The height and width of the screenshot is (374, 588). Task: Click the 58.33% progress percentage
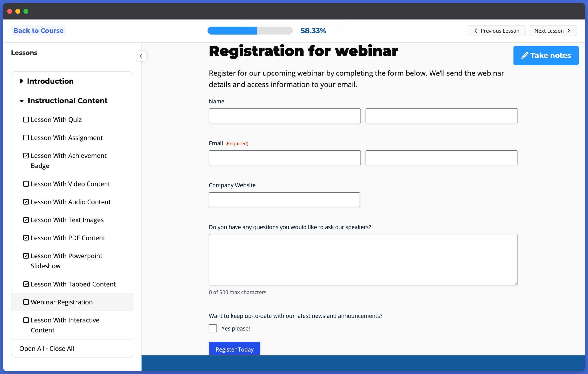[313, 31]
